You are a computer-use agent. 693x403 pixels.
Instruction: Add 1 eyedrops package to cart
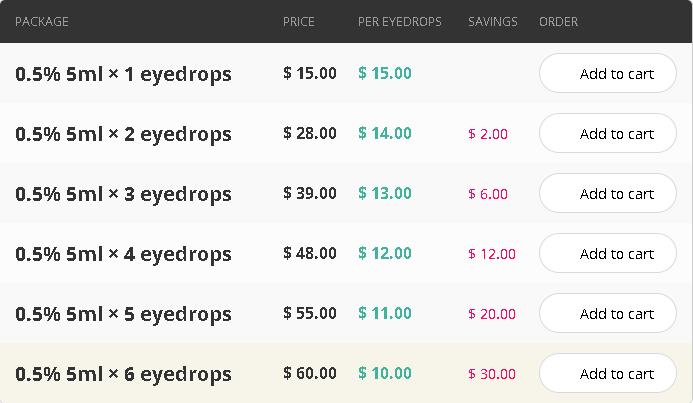pos(608,73)
